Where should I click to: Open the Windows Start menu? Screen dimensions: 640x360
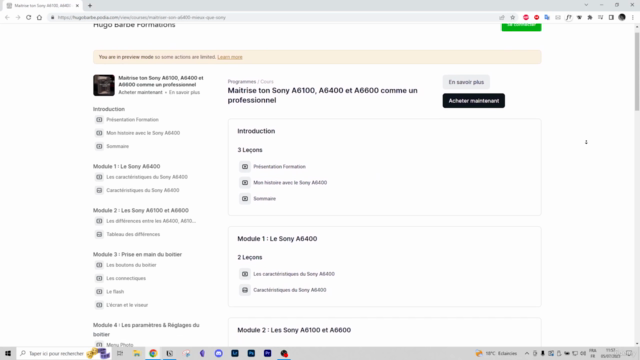click(8, 353)
